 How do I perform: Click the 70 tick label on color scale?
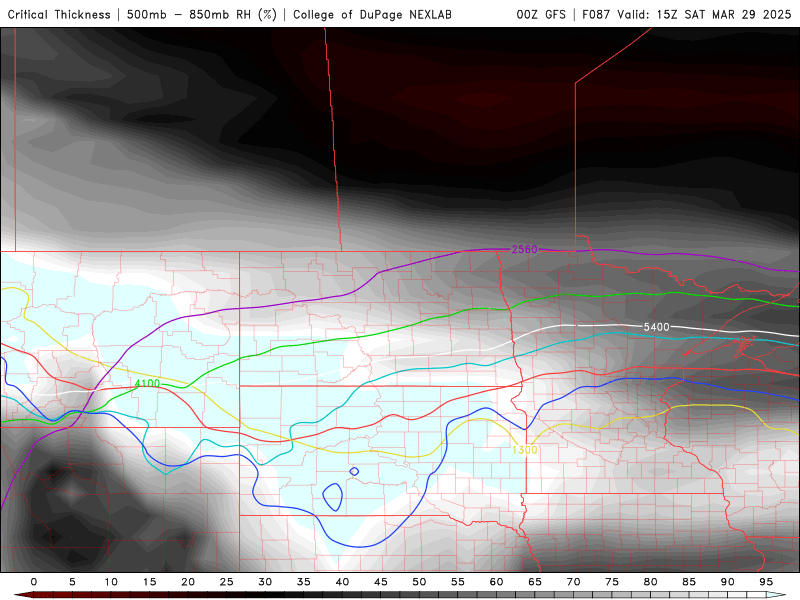click(573, 582)
